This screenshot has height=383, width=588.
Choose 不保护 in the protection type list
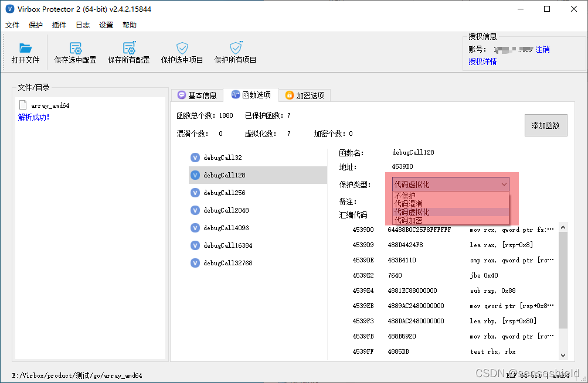pos(451,196)
